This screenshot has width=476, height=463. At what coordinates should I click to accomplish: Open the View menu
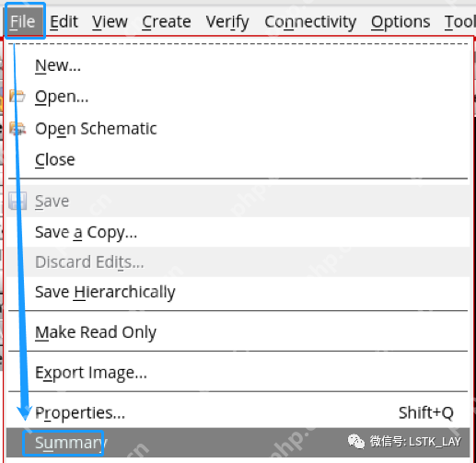[110, 21]
